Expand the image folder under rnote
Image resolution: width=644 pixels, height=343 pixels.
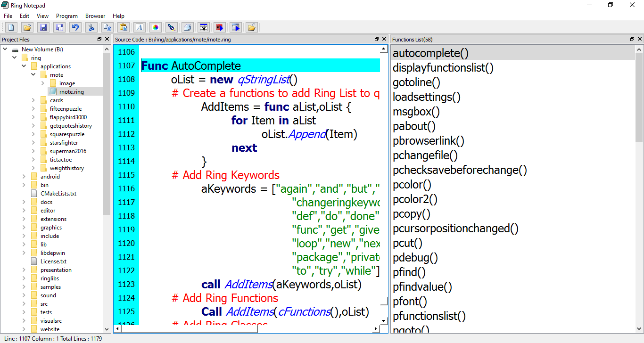pos(43,83)
